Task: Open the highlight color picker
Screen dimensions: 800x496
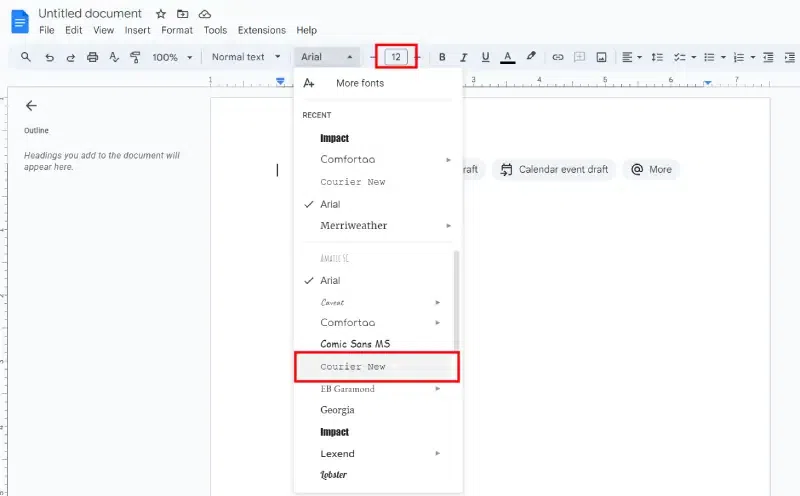Action: click(531, 56)
